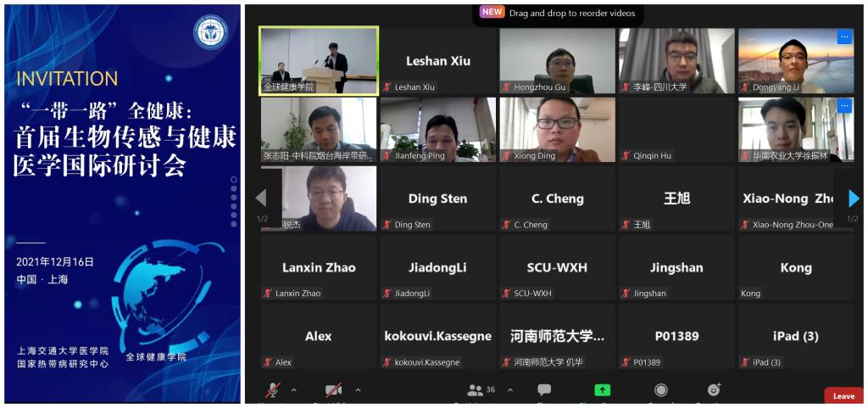The height and width of the screenshot is (408, 868).
Task: Open more options on Dongyang Li's video
Action: click(844, 37)
